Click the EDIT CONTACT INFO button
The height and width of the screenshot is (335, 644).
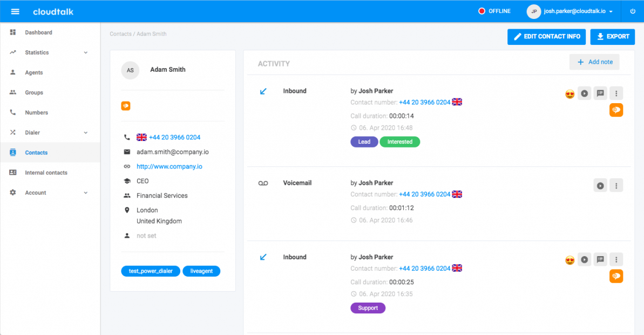[546, 36]
